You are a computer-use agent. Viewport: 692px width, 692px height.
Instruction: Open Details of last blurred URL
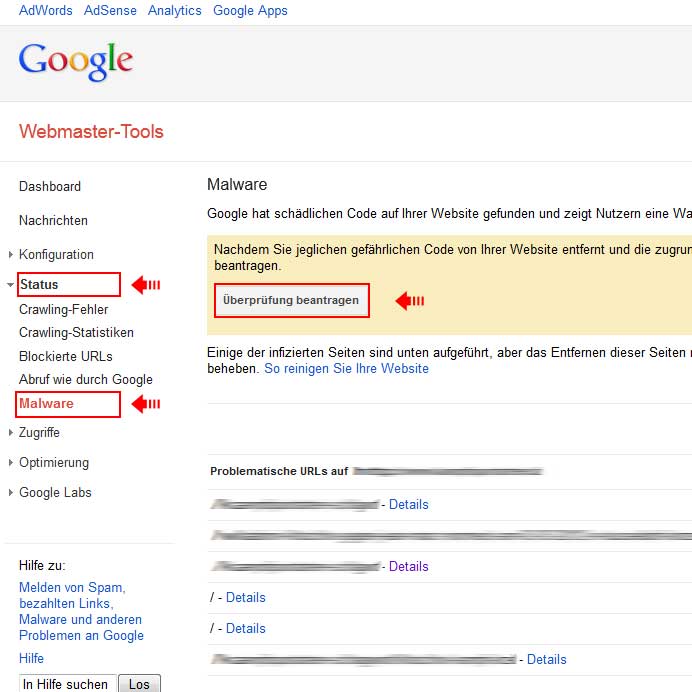(547, 659)
